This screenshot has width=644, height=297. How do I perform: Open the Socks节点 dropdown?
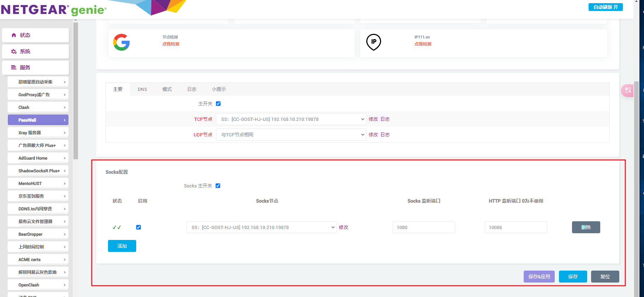coord(261,227)
